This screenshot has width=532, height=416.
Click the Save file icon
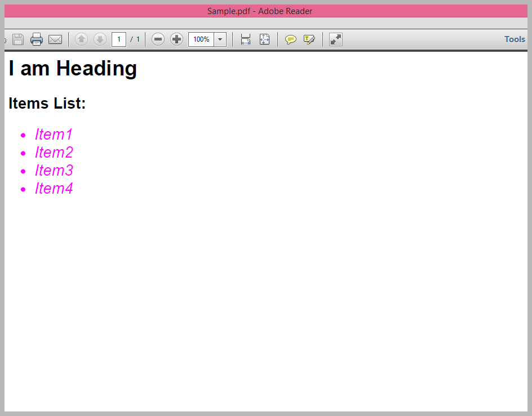click(x=18, y=39)
